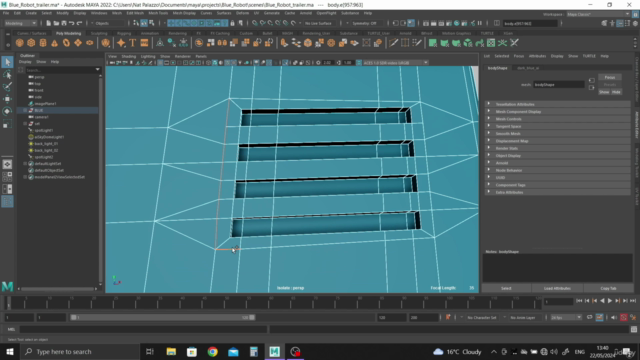Click the Outliner search field

click(60, 70)
